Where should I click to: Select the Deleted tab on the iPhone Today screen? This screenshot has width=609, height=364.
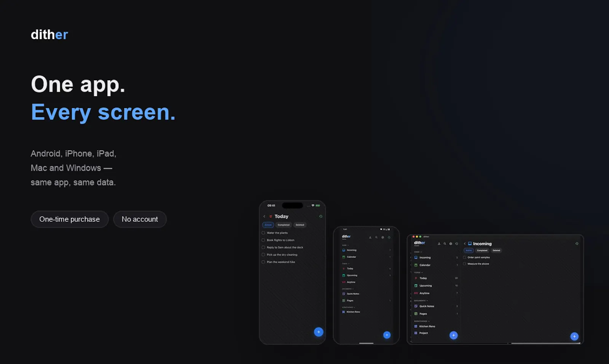point(300,225)
